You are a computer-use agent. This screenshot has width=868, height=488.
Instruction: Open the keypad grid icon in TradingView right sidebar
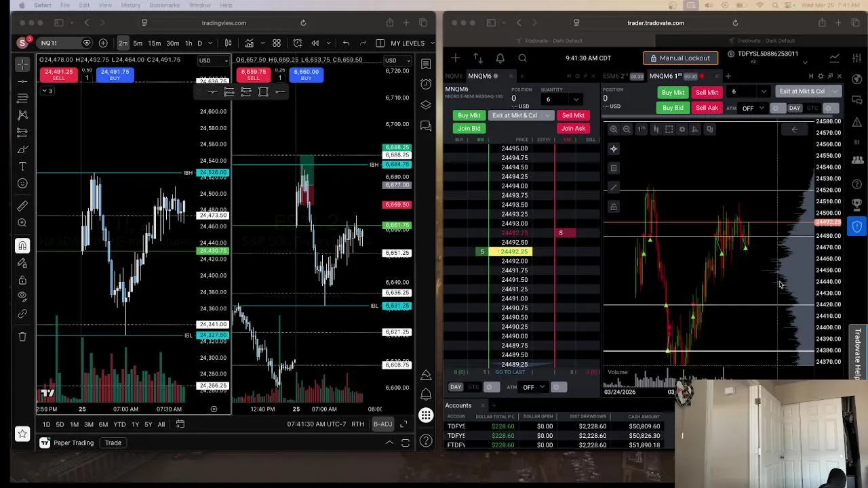[426, 415]
